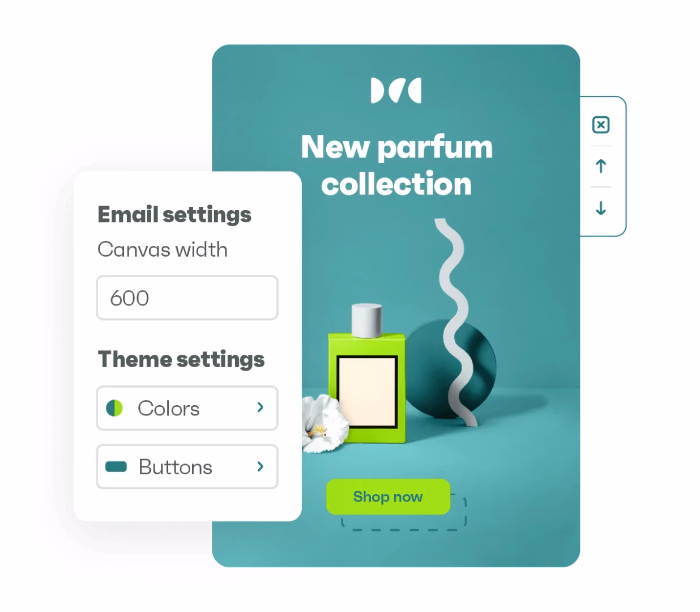This screenshot has width=700, height=612.
Task: Select the perfume bottle product image
Action: click(367, 374)
